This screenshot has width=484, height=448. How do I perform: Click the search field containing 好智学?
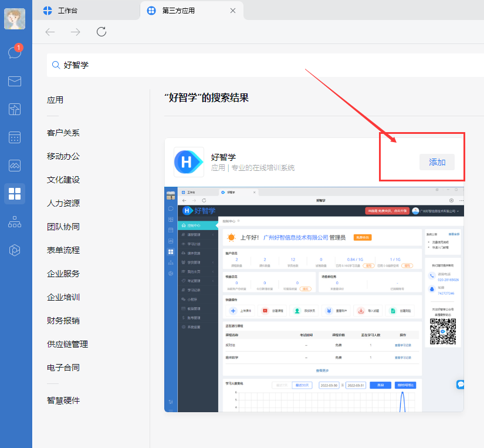coord(265,65)
